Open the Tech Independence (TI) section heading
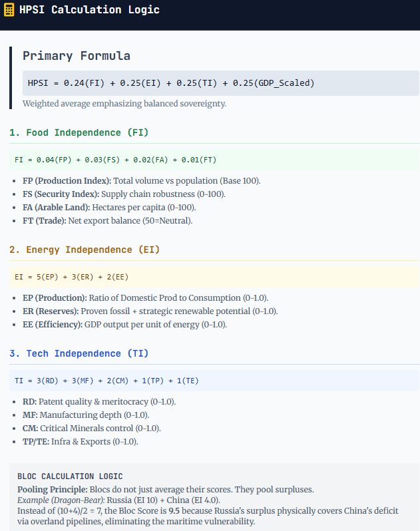 [x=79, y=353]
